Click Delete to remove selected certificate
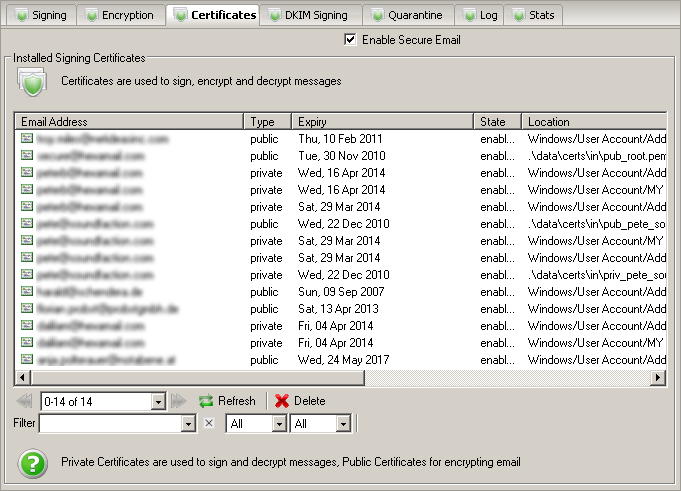681x491 pixels. coord(300,401)
